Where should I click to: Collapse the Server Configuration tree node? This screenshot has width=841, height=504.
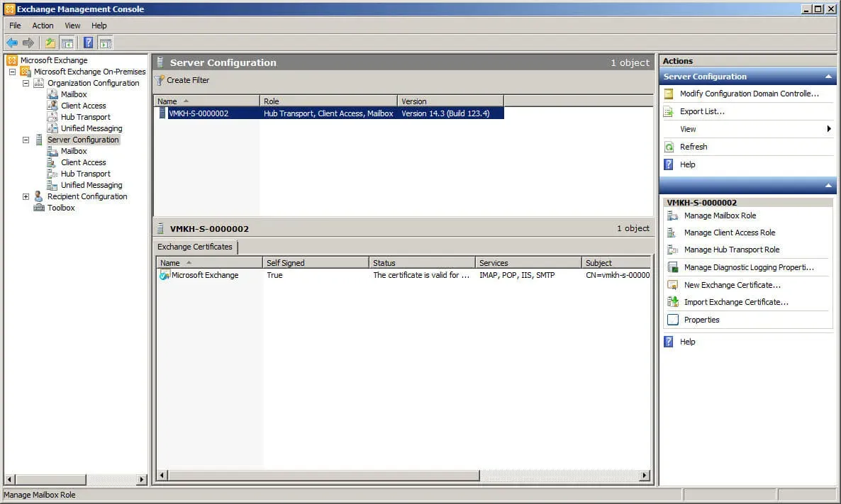[26, 140]
